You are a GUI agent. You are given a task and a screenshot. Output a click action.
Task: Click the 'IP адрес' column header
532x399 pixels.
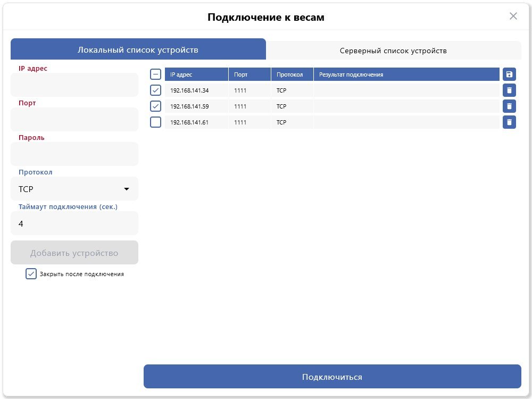pyautogui.click(x=196, y=74)
